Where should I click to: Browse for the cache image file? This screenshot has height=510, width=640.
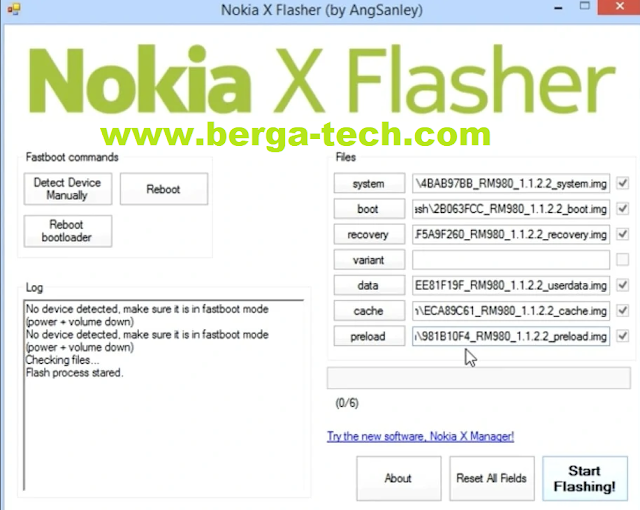pyautogui.click(x=369, y=311)
